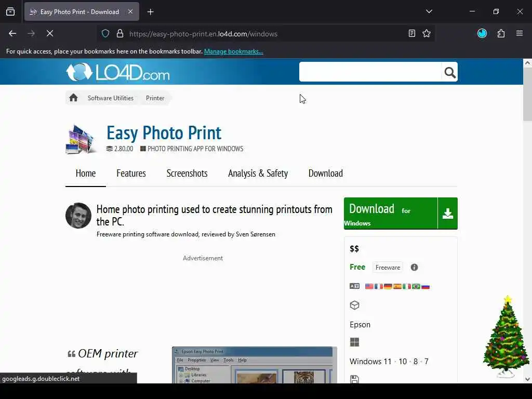Click the Epson publisher name
532x399 pixels.
pyautogui.click(x=360, y=325)
